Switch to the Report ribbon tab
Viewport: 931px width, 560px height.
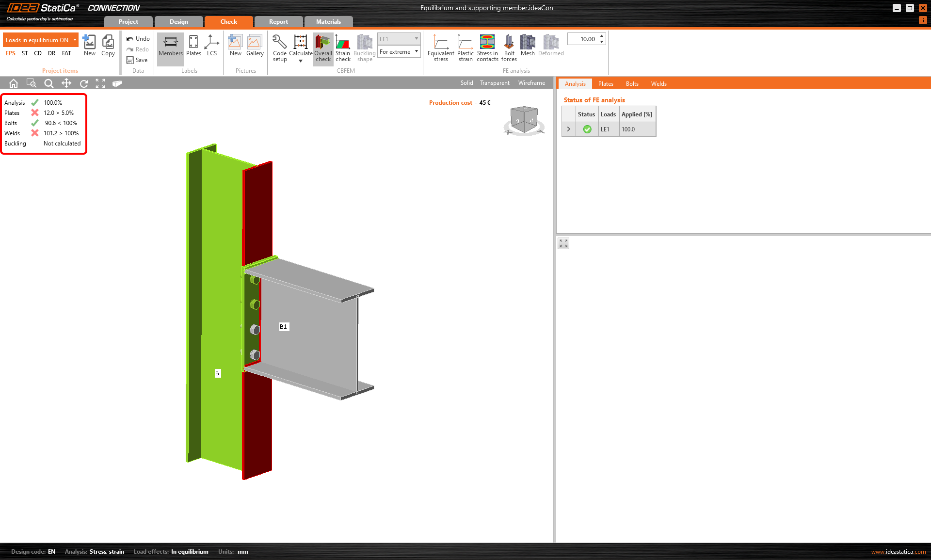[278, 22]
